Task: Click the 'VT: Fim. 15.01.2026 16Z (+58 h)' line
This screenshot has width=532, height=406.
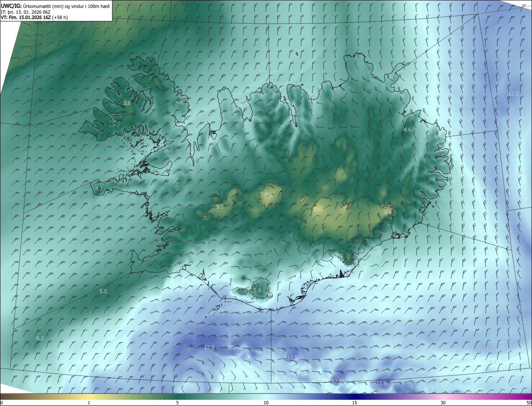Action: pyautogui.click(x=35, y=17)
